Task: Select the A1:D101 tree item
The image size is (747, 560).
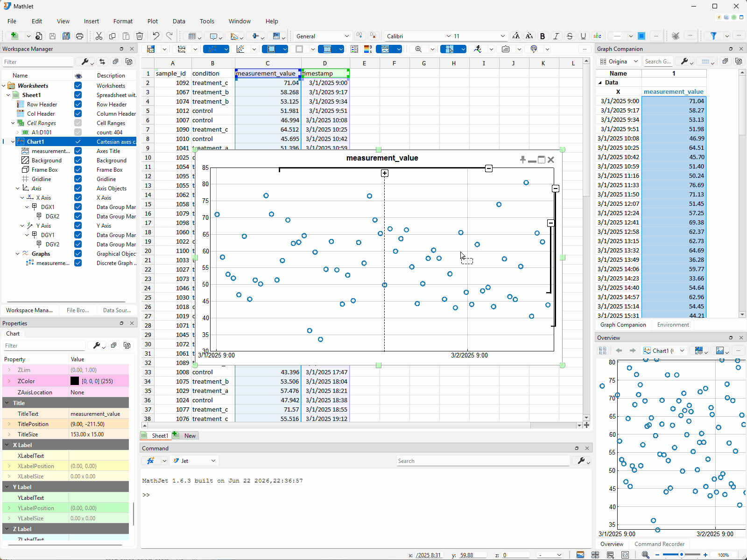Action: coord(42,133)
